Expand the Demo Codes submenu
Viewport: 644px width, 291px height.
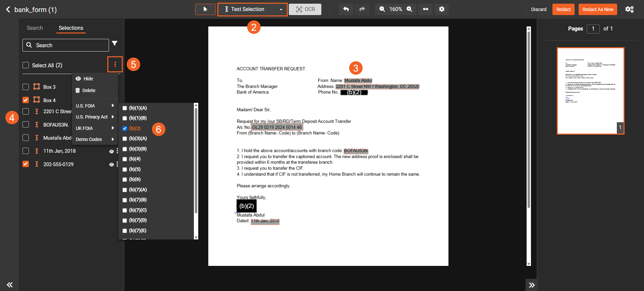click(x=95, y=139)
